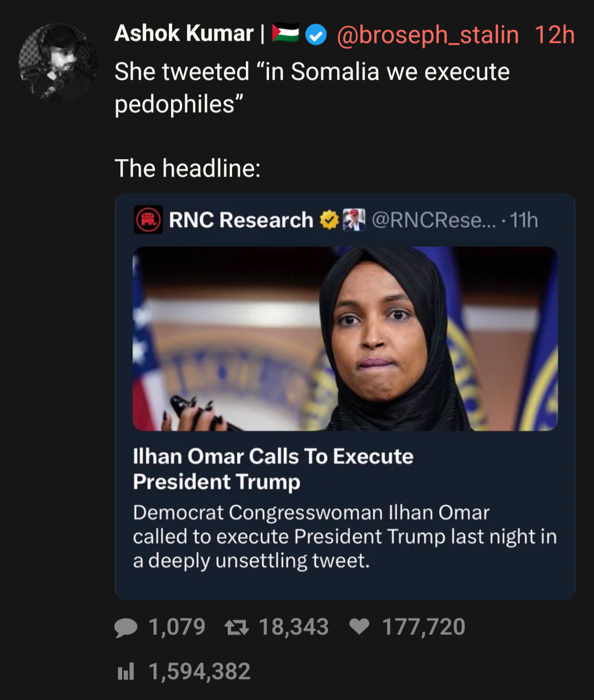Image resolution: width=594 pixels, height=700 pixels.
Task: Click the 11h timestamp in the quoted post
Action: point(524,220)
